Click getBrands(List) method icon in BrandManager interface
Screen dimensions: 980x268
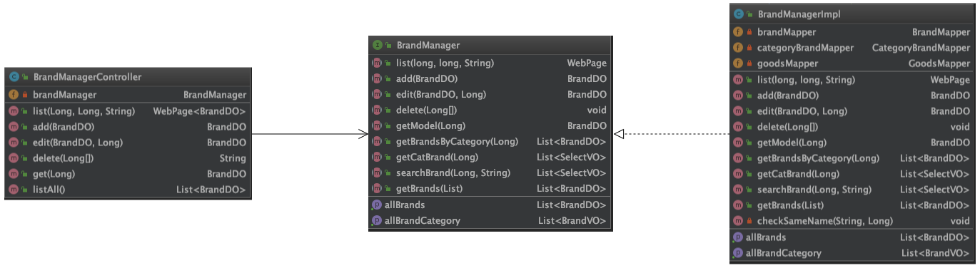378,189
